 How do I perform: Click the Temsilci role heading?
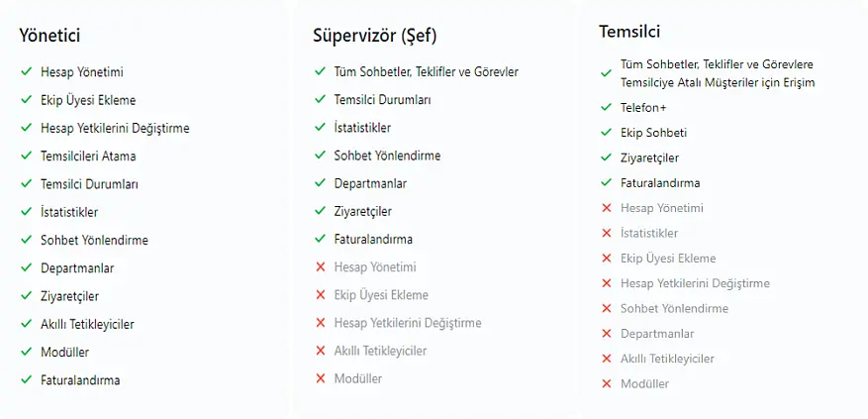point(629,32)
